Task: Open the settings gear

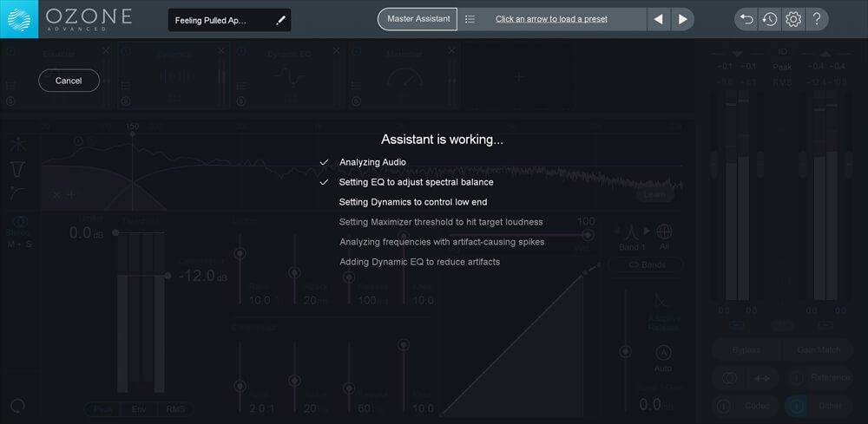Action: 793,19
